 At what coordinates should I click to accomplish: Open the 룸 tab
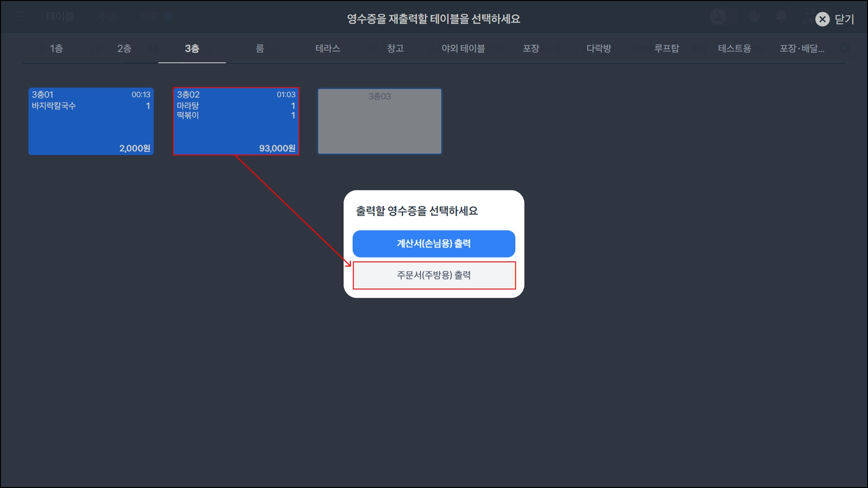[x=260, y=48]
